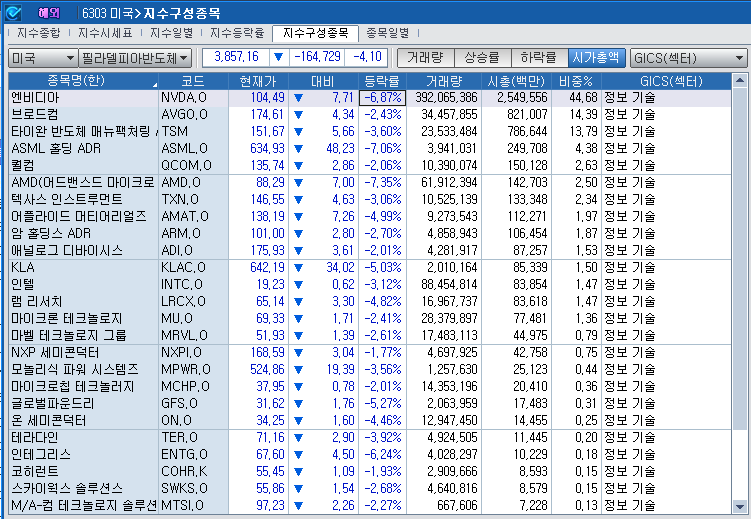This screenshot has height=519, width=751.
Task: Click ticker code LRCX.O
Action: (183, 302)
